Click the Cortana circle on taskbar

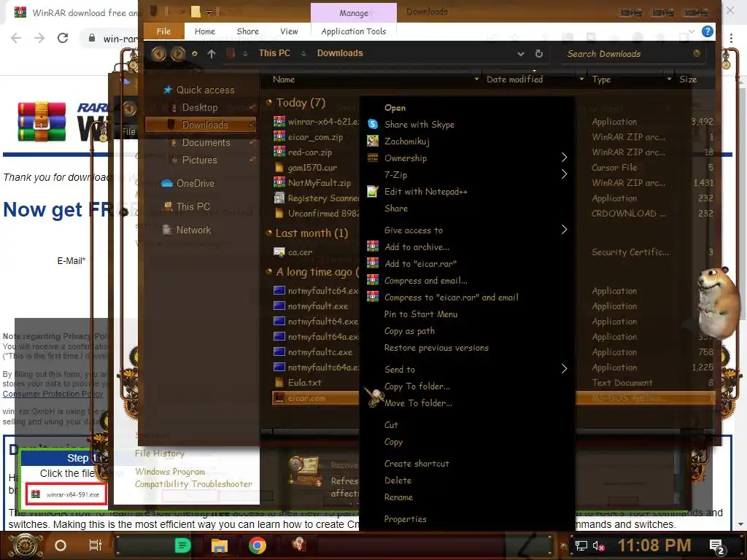click(x=61, y=545)
